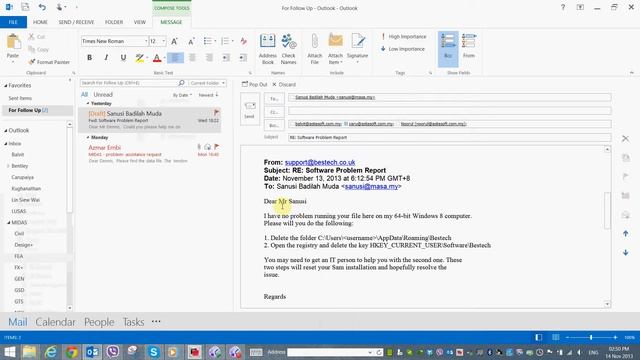
Task: Click the font color A icon
Action: [x=157, y=58]
